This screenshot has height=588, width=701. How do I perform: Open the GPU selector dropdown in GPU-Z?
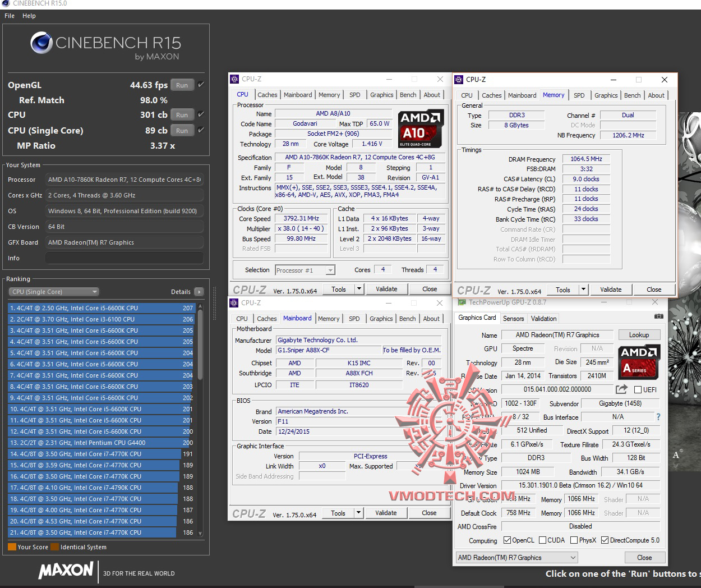pos(517,558)
